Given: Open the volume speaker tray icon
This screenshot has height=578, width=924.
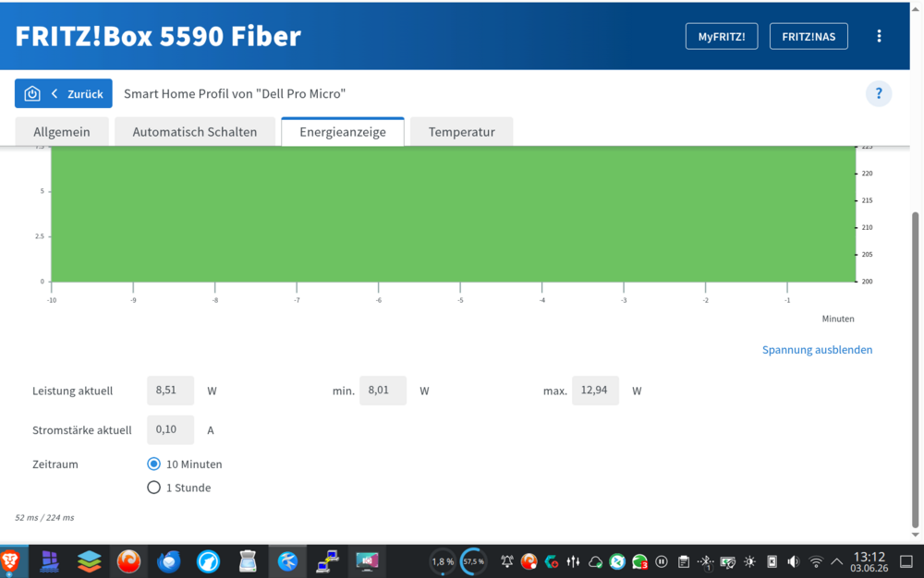Looking at the screenshot, I should (794, 561).
